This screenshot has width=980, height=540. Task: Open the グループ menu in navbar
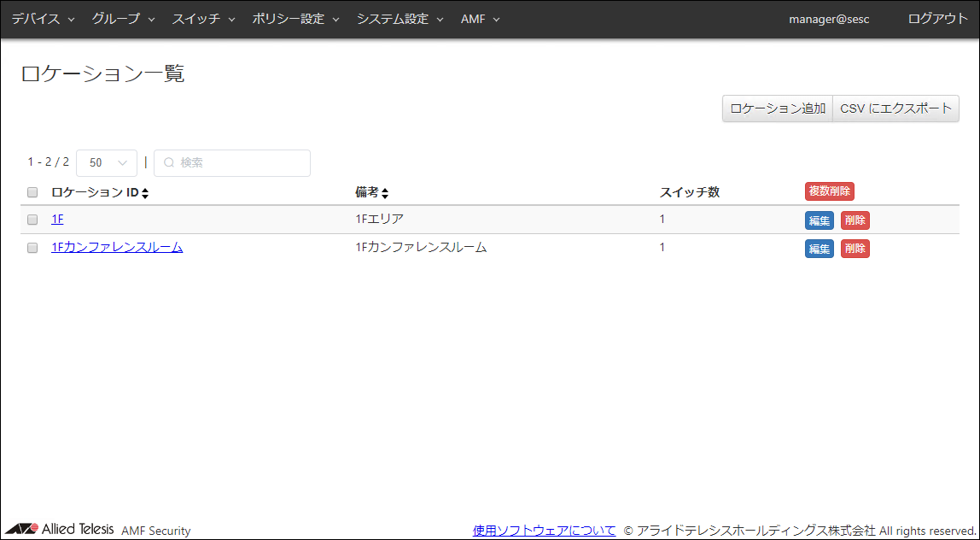coord(123,19)
